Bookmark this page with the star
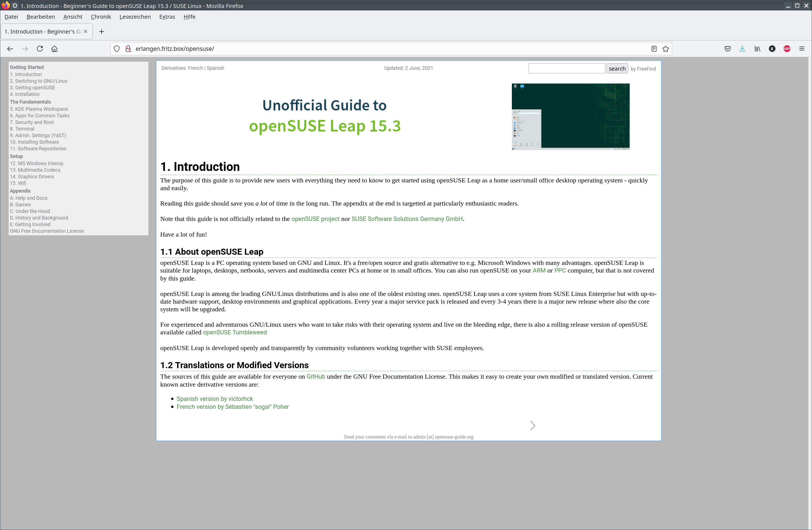 tap(666, 49)
